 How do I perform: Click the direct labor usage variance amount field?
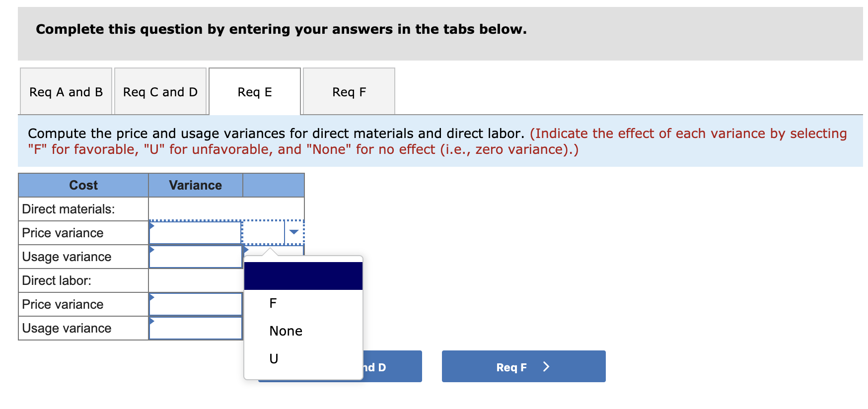[195, 328]
